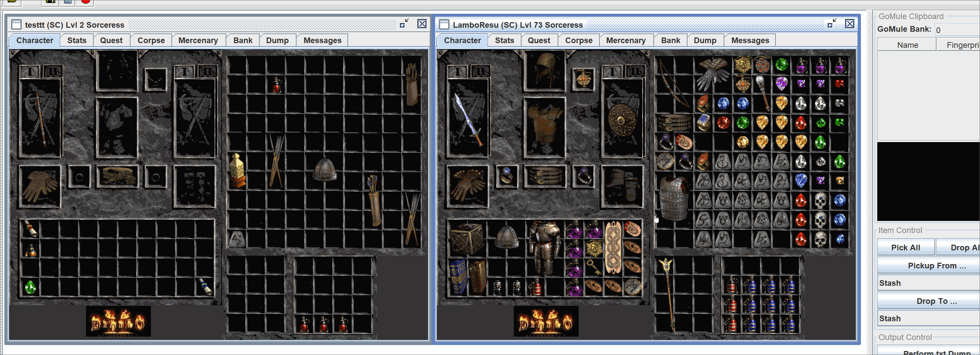
Task: Open the Stash dropdown under Drop To
Action: click(929, 318)
